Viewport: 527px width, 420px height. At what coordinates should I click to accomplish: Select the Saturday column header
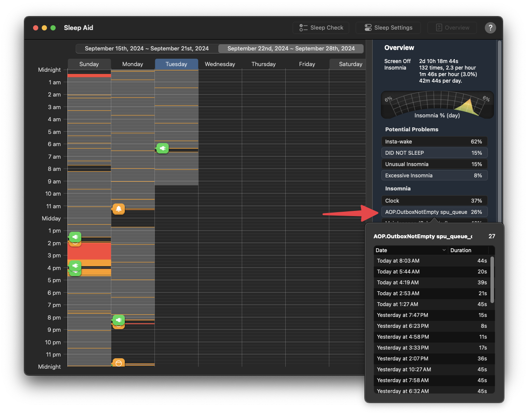[348, 64]
